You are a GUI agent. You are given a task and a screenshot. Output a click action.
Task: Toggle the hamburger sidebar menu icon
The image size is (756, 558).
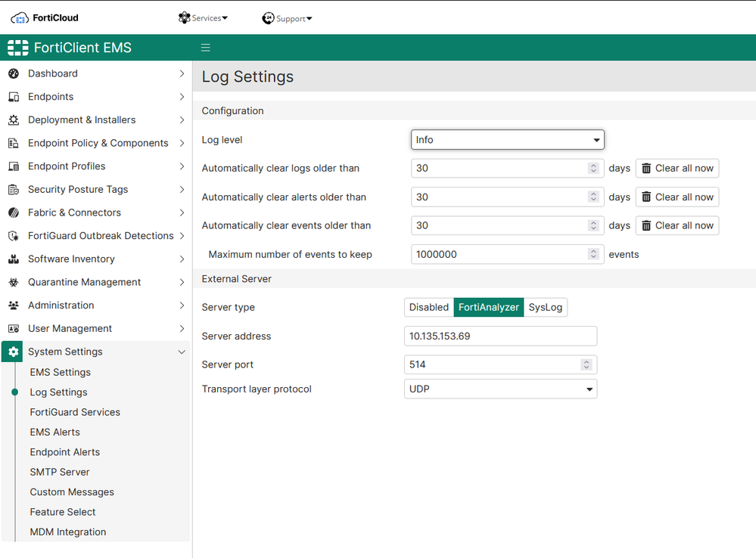(x=205, y=48)
